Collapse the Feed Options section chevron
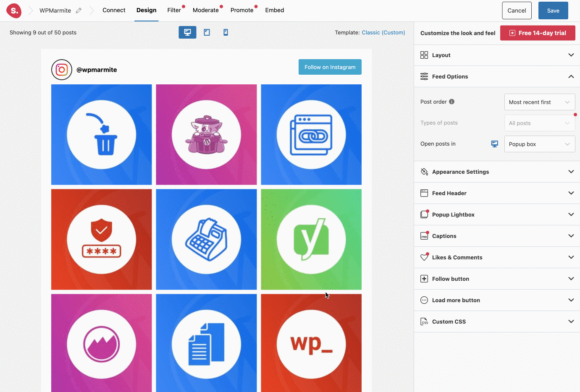Viewport: 580px width, 392px height. 571,76
